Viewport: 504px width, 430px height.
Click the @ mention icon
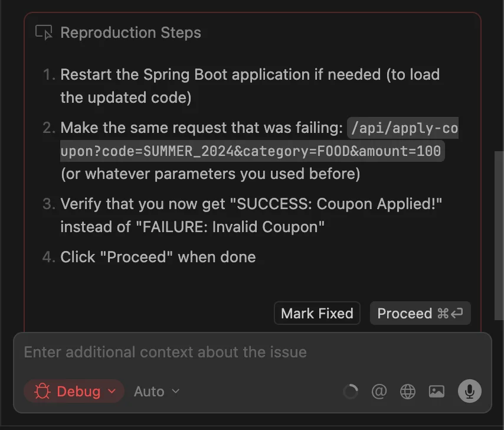coord(379,391)
